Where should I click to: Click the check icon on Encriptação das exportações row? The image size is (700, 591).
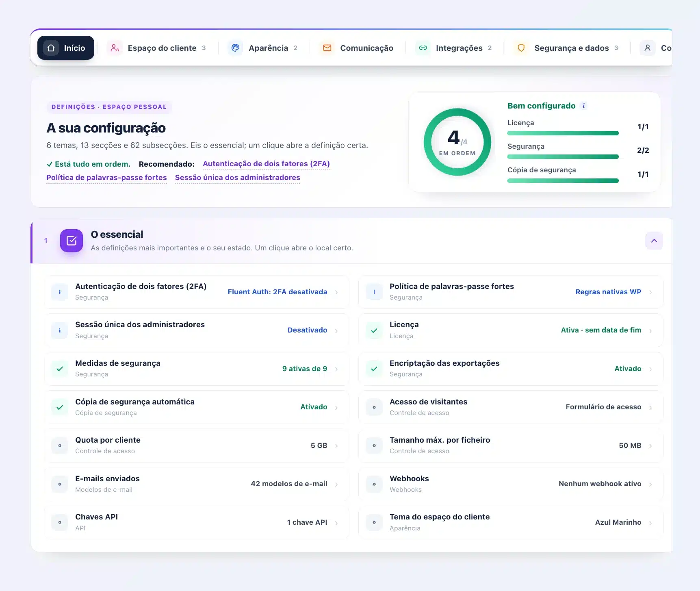(x=374, y=369)
